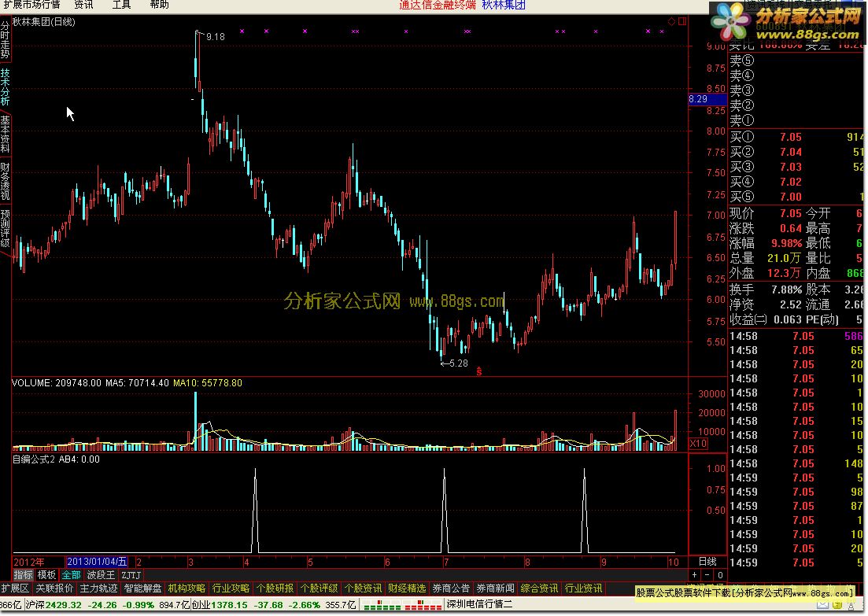
Task: Open the 综合资讯 tab
Action: pyautogui.click(x=539, y=588)
